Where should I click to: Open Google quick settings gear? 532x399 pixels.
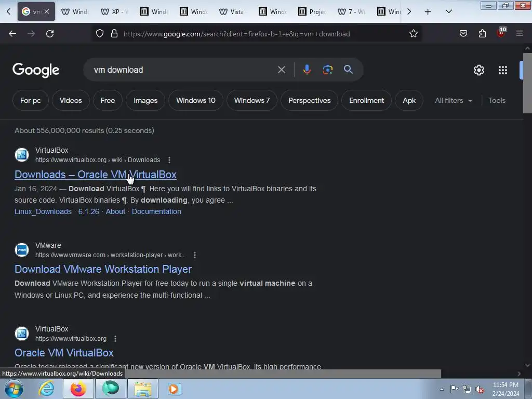(478, 70)
